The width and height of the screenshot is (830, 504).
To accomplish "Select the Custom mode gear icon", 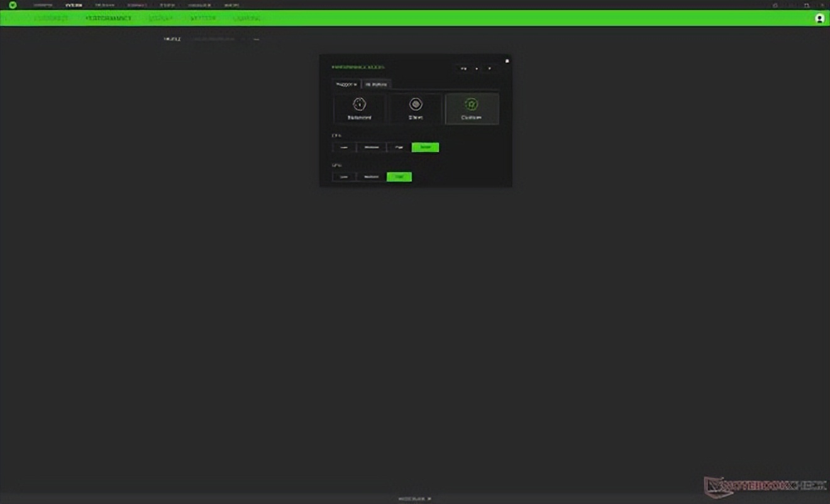I will click(x=472, y=104).
